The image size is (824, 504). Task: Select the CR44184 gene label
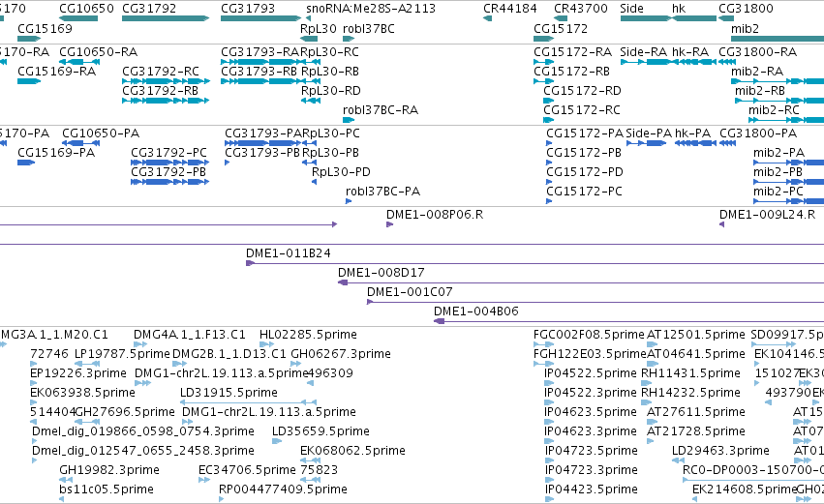pyautogui.click(x=509, y=9)
